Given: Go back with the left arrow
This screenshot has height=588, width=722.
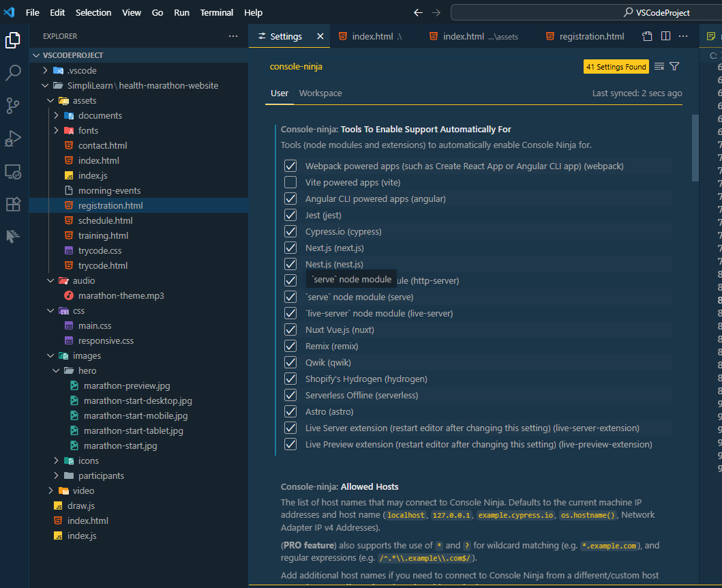Looking at the screenshot, I should tap(418, 12).
